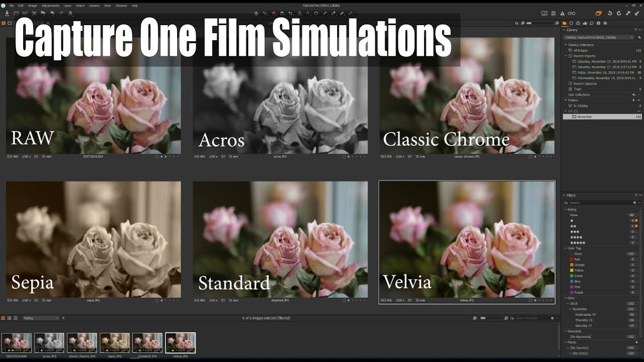The width and height of the screenshot is (644, 362).
Task: Select the Rotate cursor tool
Action: click(299, 13)
